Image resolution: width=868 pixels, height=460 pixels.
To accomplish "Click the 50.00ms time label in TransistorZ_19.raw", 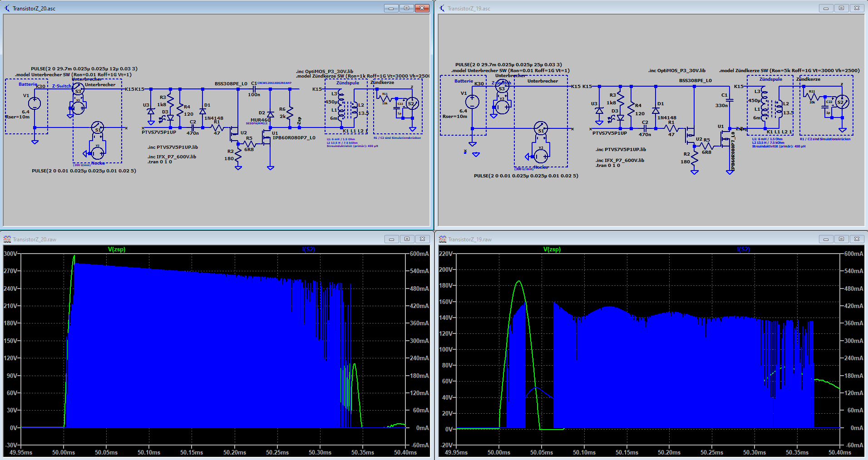I will (x=499, y=452).
